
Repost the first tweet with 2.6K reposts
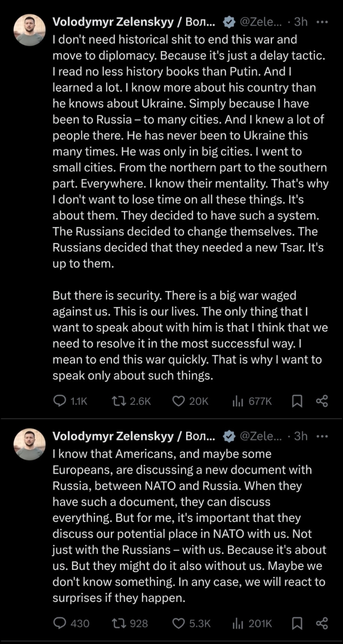119,401
